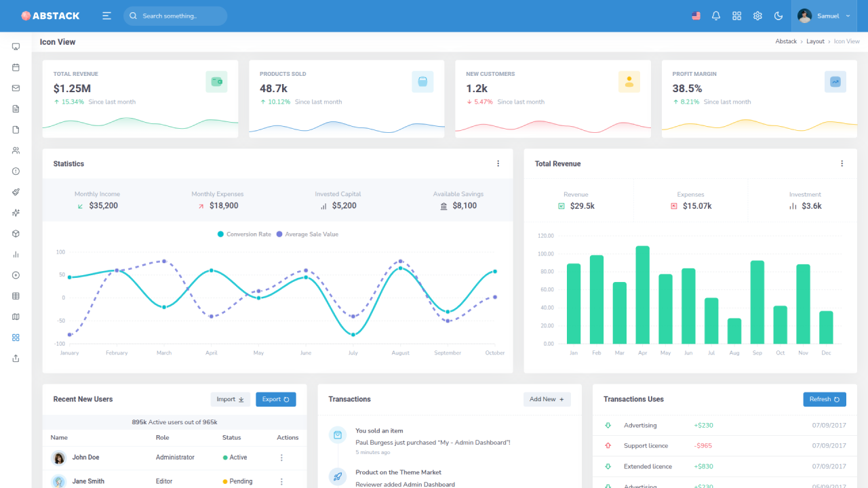Open dashboard monitor icon in sidebar
Image resolution: width=868 pixels, height=488 pixels.
[16, 47]
